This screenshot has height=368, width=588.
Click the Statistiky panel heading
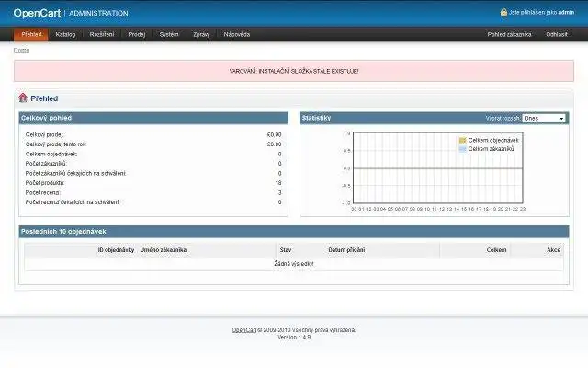pyautogui.click(x=316, y=118)
